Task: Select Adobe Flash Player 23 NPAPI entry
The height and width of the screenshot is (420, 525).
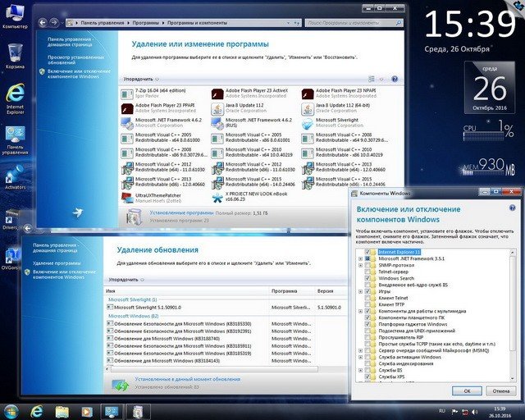Action: pyautogui.click(x=339, y=94)
